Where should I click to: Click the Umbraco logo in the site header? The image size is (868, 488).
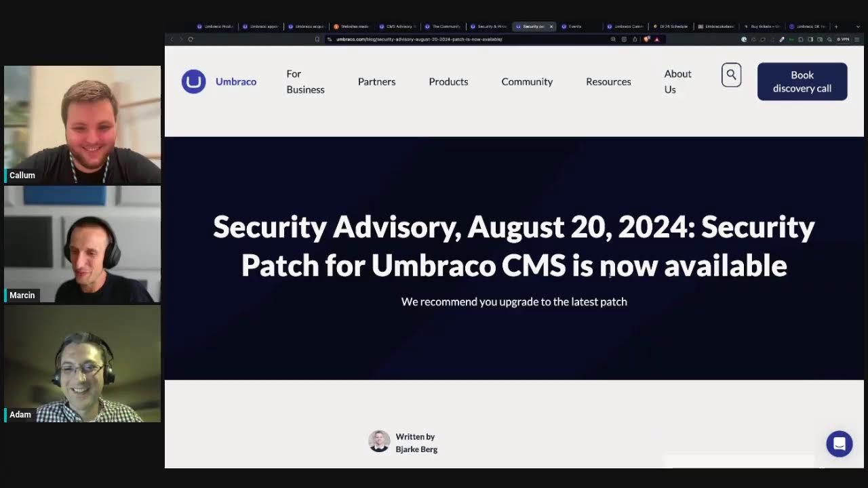[x=193, y=81]
